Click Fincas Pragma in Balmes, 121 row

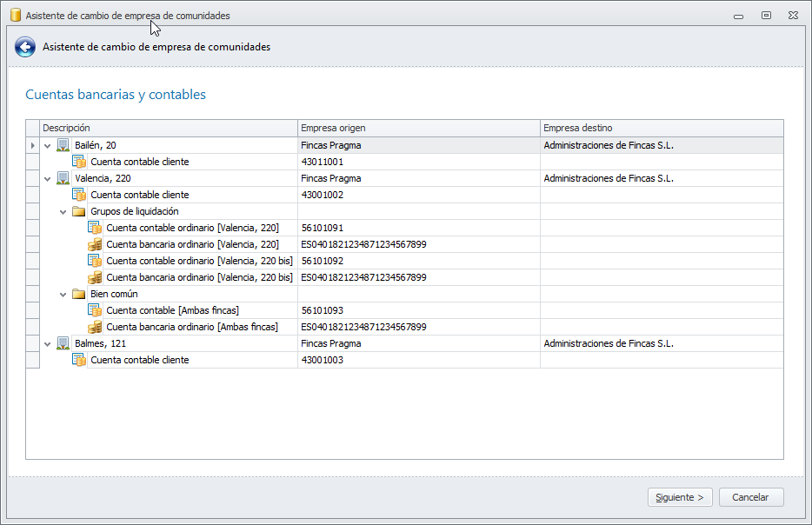point(331,344)
